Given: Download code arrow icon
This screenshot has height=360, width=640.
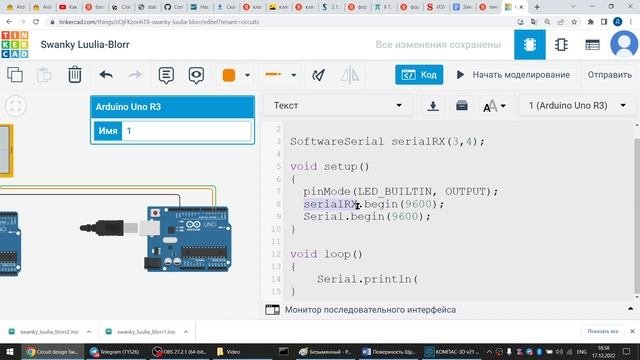Looking at the screenshot, I should [x=433, y=106].
